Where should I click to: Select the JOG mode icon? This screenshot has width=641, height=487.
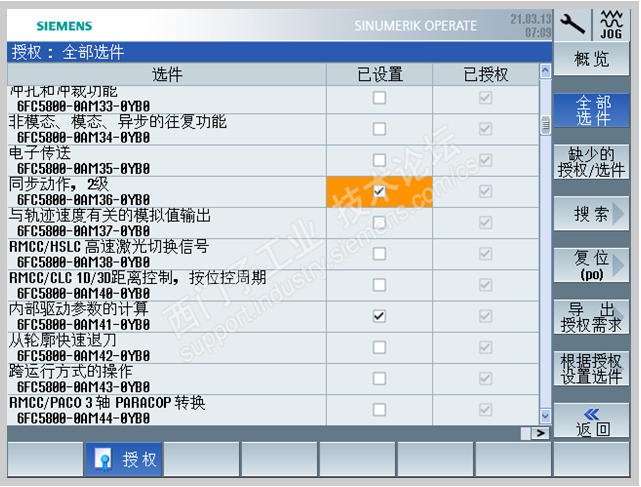click(611, 25)
